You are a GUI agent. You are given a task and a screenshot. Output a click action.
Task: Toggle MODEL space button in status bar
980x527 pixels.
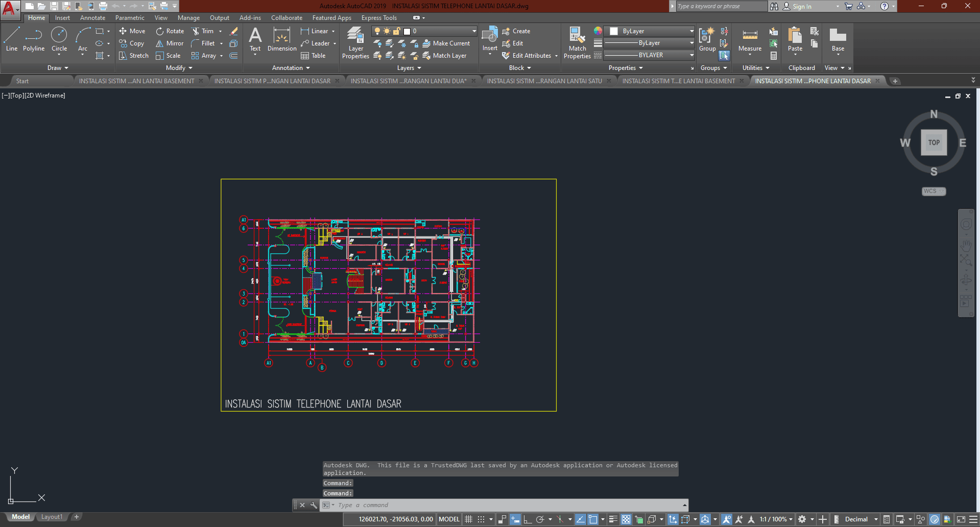point(449,519)
